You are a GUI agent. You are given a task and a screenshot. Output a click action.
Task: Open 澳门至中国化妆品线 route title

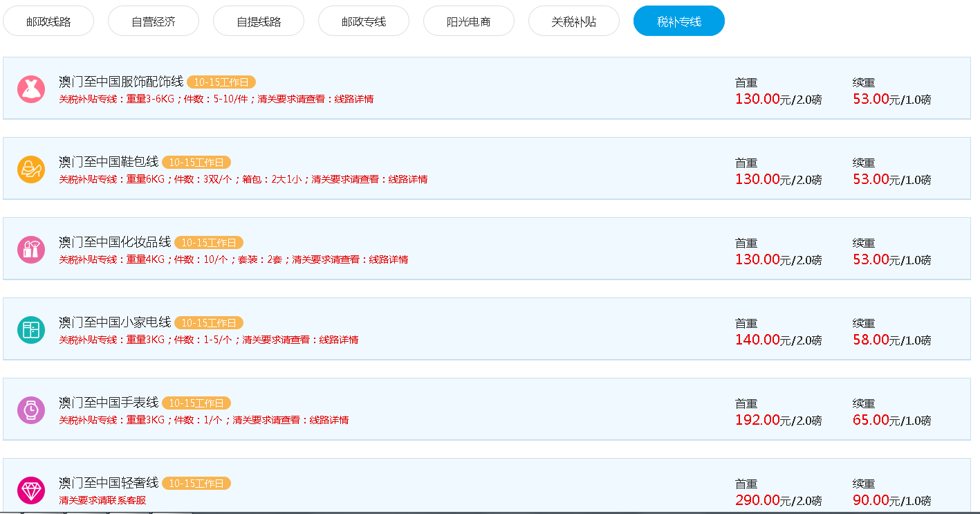pos(115,242)
